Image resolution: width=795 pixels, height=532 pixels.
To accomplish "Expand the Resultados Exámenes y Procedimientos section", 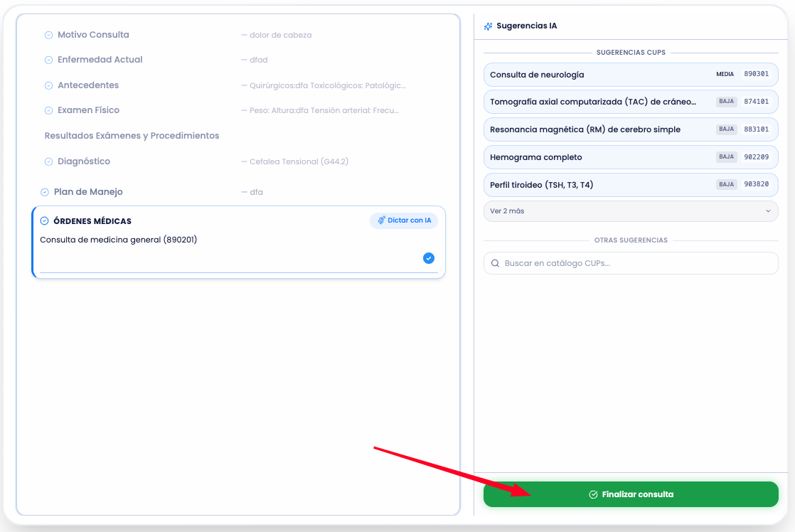I will pos(132,136).
